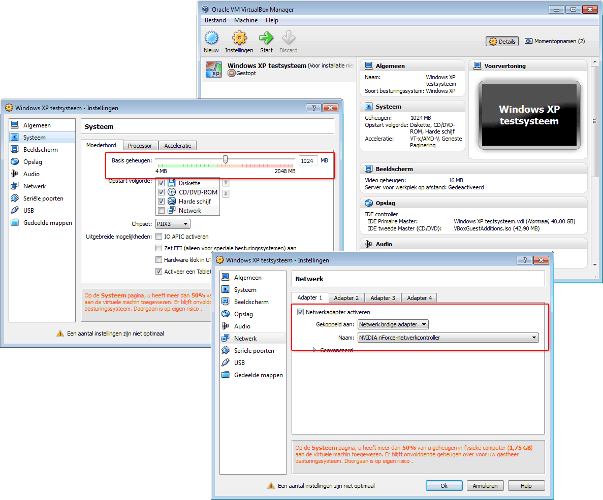Enable Netwerk boot order checkbox
This screenshot has width=603, height=500.
[161, 210]
